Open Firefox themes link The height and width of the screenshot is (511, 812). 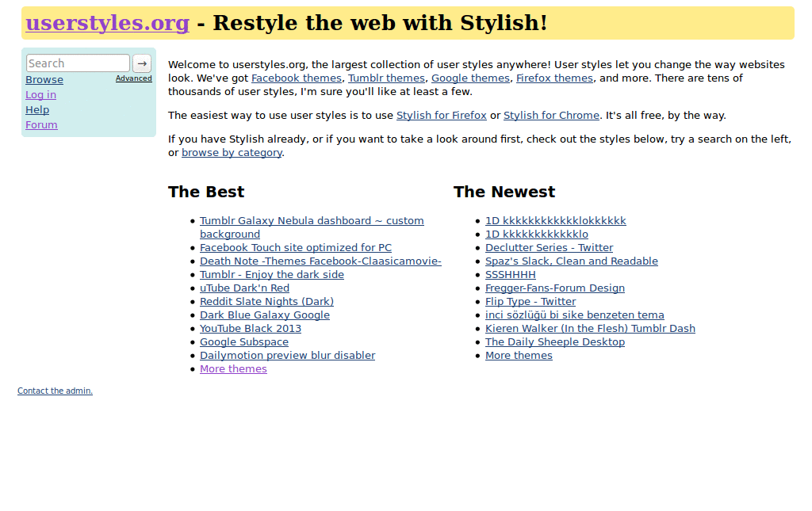(554, 78)
